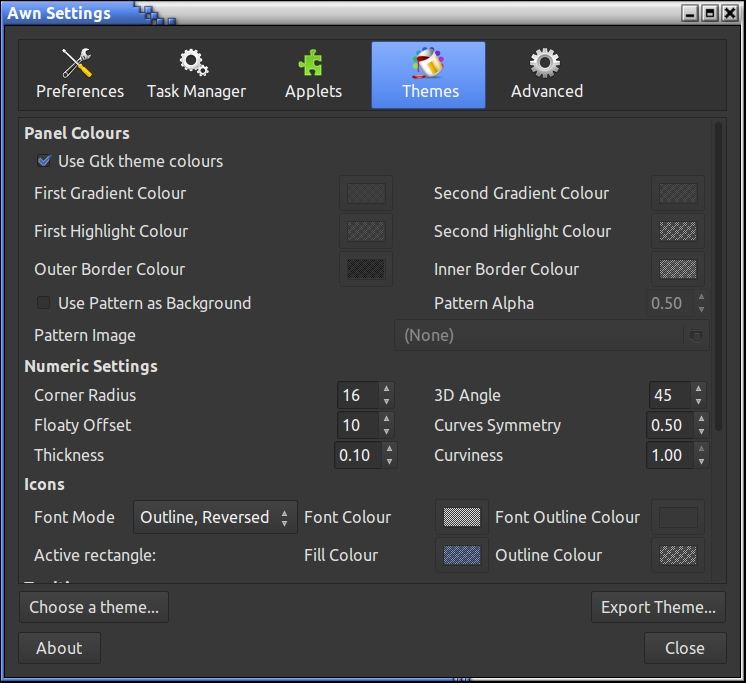Click the window menu icon in title bar
The height and width of the screenshot is (683, 746).
point(690,14)
